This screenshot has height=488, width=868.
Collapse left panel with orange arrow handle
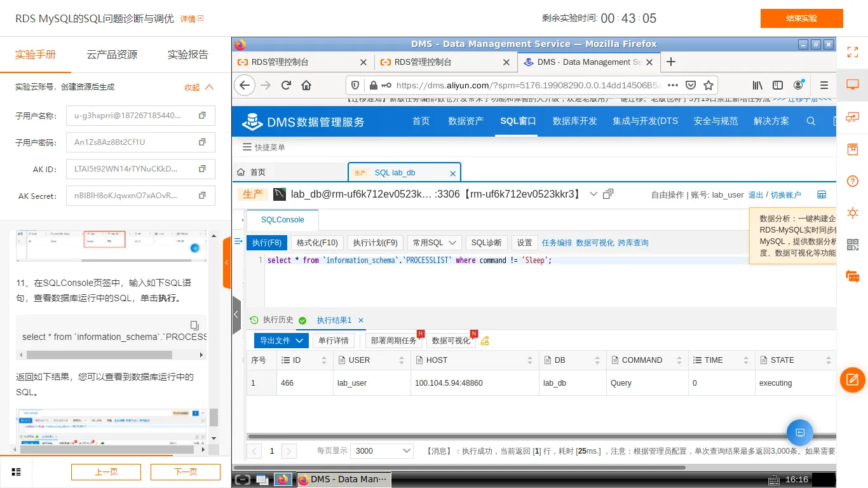pos(227,262)
